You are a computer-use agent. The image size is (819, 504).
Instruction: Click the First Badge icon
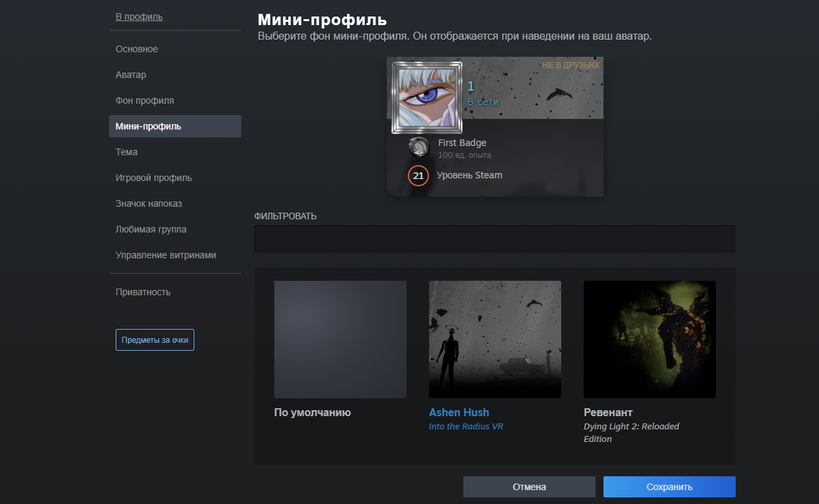(x=418, y=147)
